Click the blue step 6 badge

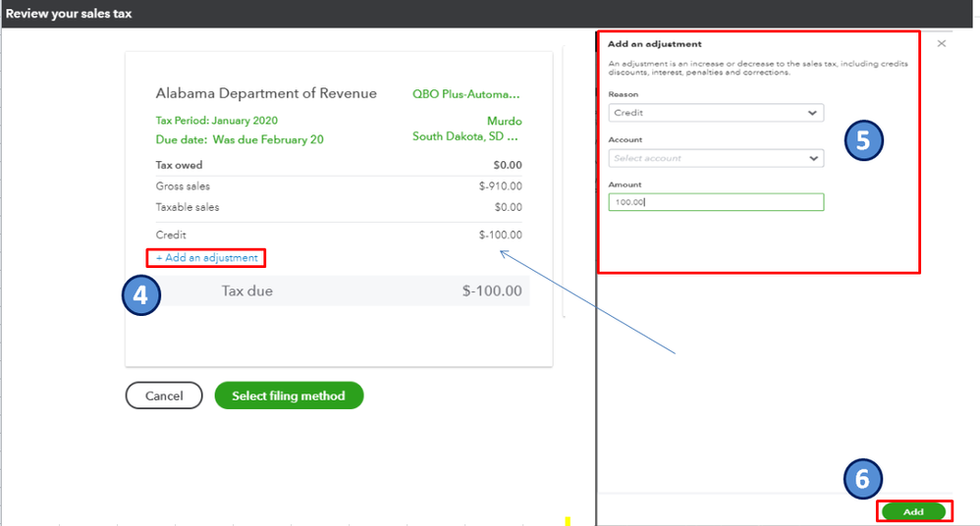click(x=862, y=479)
